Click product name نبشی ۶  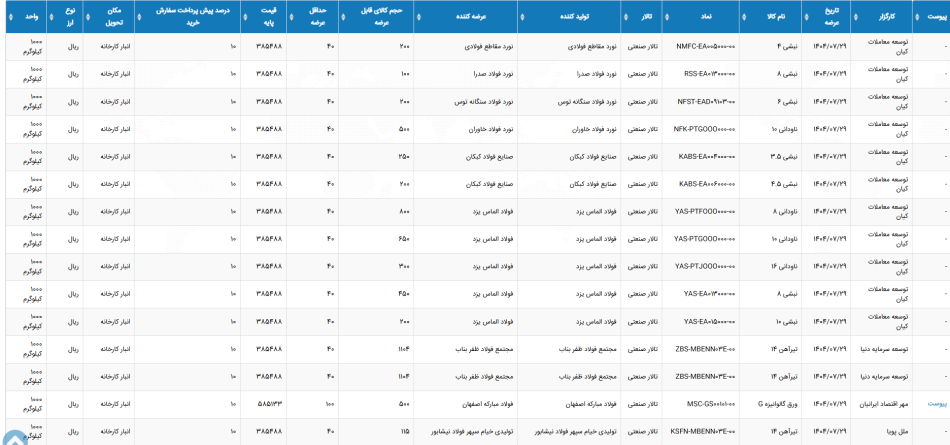pos(790,102)
